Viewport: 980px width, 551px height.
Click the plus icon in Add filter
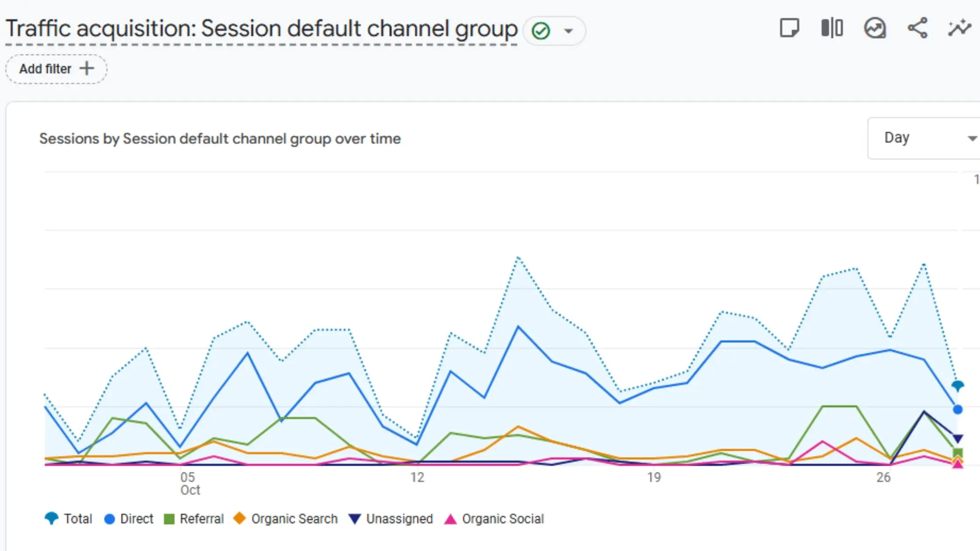click(x=87, y=69)
